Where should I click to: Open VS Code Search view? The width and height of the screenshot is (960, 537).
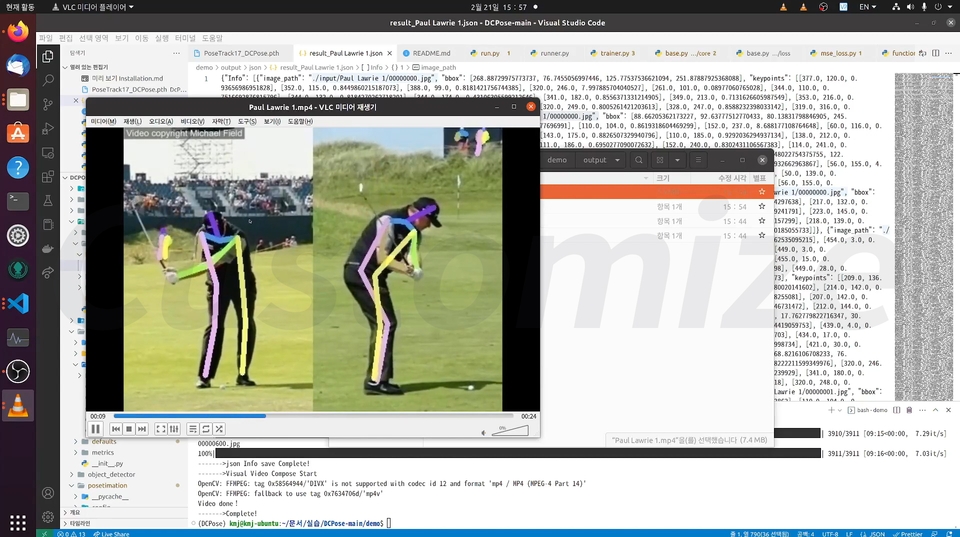point(48,80)
